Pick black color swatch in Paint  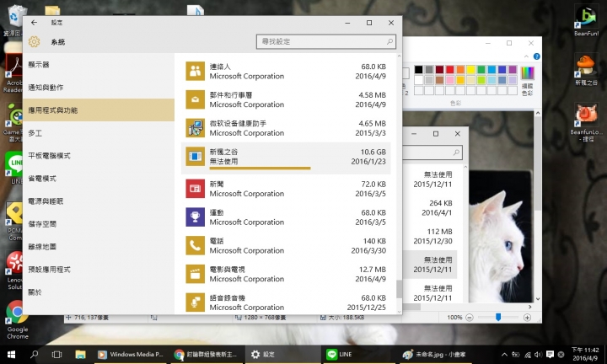click(x=418, y=70)
